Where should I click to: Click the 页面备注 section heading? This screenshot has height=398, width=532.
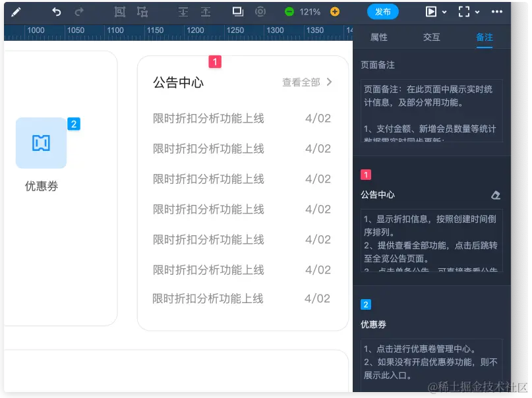(x=378, y=65)
